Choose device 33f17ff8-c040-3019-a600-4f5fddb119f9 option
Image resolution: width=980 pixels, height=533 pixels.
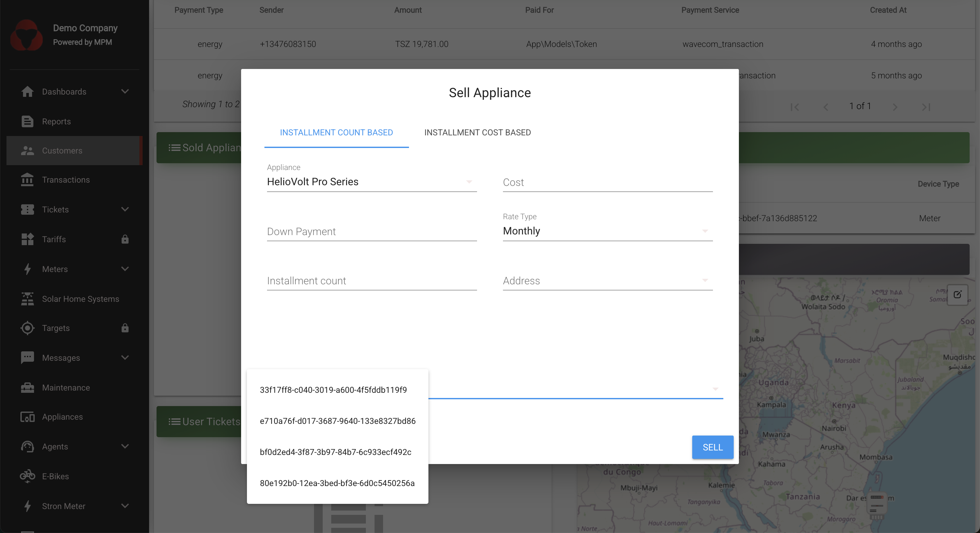click(333, 390)
